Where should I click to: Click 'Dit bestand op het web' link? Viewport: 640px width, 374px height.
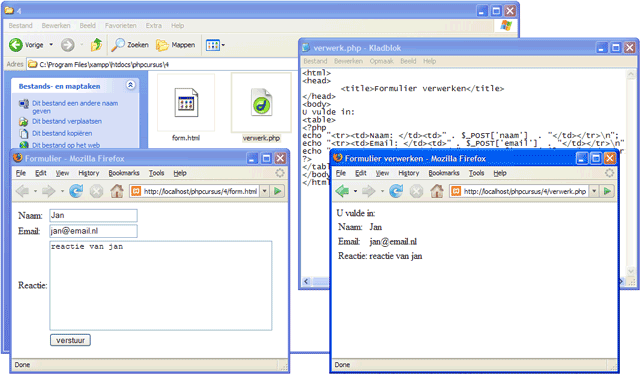coord(66,145)
